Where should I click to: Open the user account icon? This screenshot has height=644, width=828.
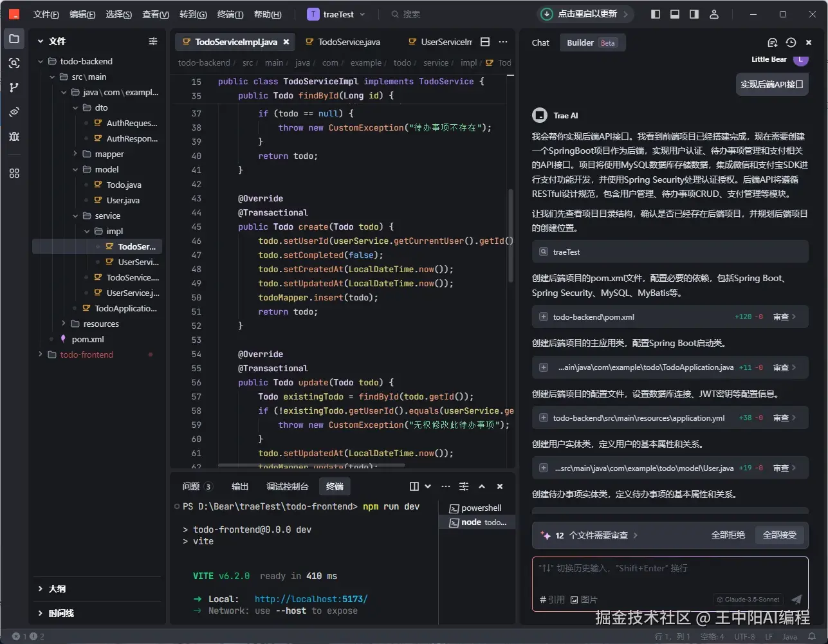[x=713, y=14]
